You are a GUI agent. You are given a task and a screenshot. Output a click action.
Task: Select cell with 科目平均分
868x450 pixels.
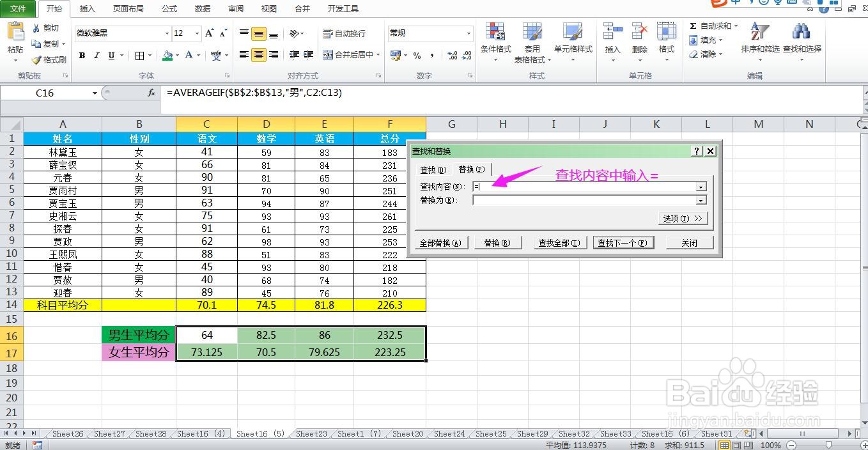pos(63,305)
